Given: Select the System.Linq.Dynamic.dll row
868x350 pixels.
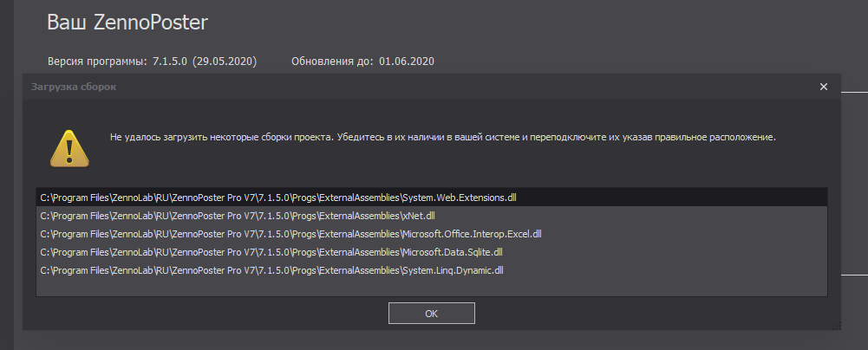Looking at the screenshot, I should click(x=272, y=270).
